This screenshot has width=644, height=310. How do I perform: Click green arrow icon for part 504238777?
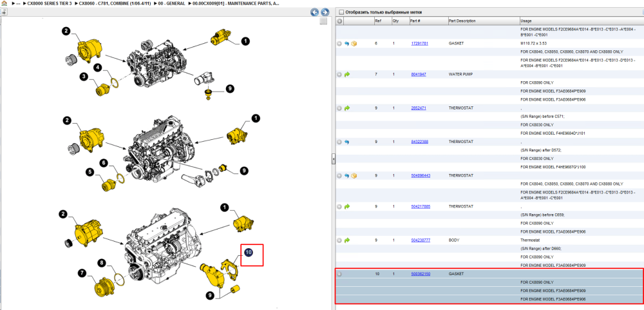point(346,240)
